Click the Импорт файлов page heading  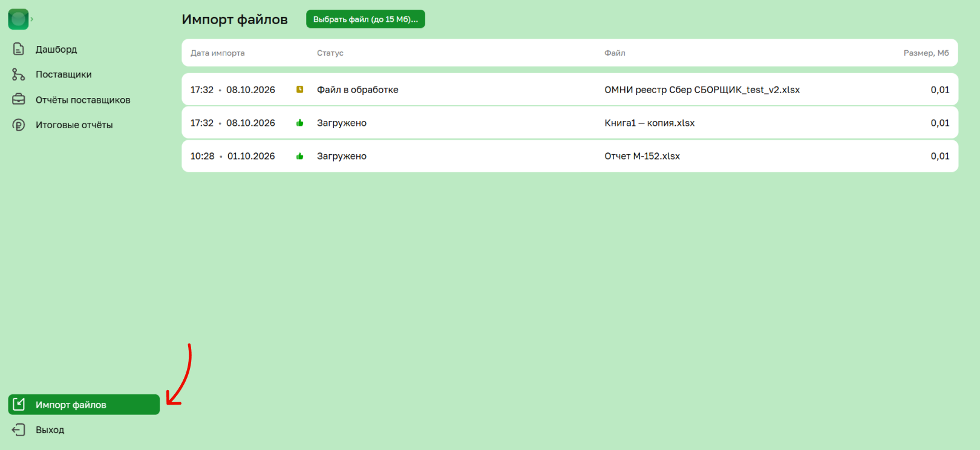point(235,19)
